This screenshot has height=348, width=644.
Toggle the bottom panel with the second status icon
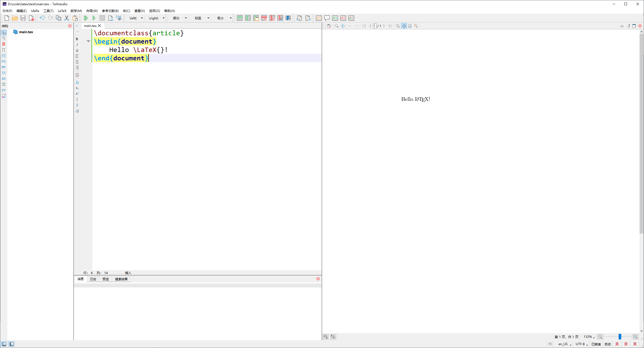point(11,344)
